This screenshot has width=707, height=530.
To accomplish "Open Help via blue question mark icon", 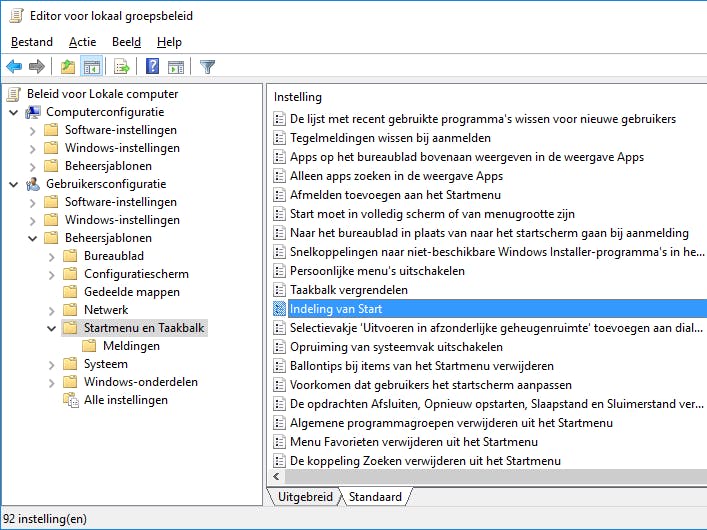I will (x=152, y=67).
